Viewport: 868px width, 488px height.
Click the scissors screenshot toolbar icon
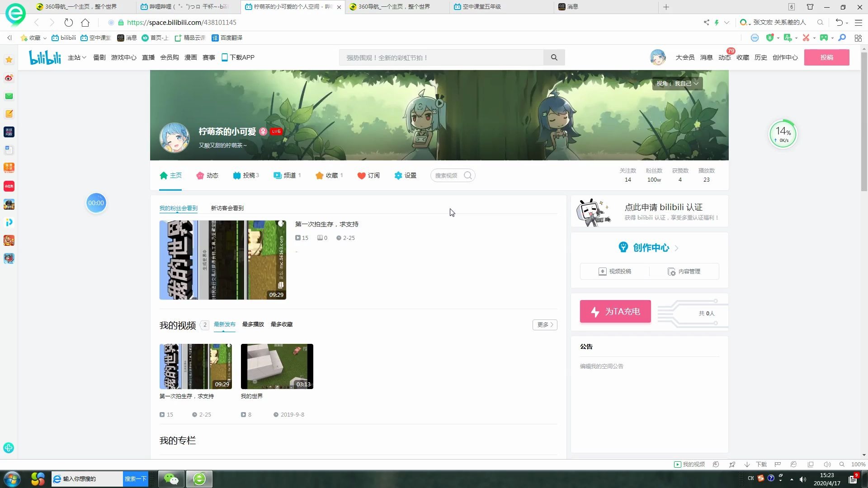[806, 38]
